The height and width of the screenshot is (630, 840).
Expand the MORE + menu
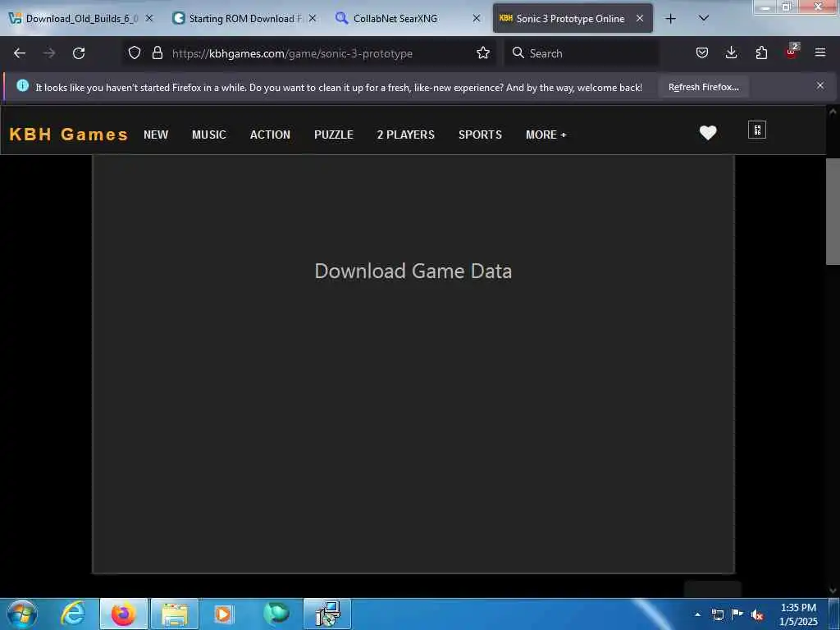click(x=546, y=135)
